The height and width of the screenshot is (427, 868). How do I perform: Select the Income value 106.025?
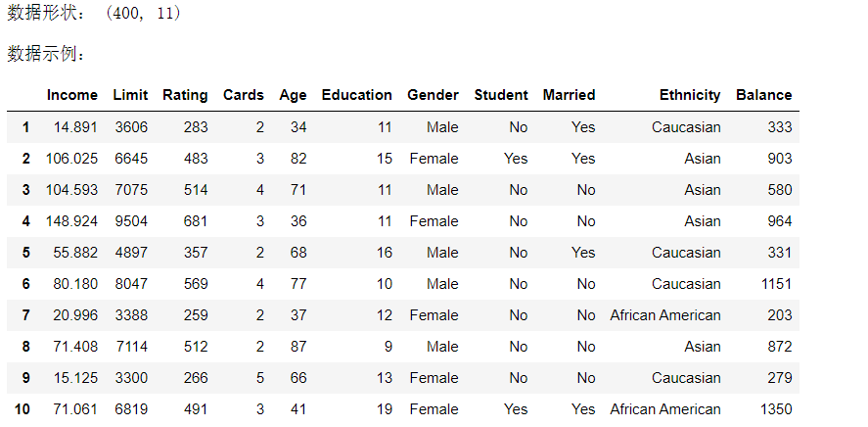[72, 159]
